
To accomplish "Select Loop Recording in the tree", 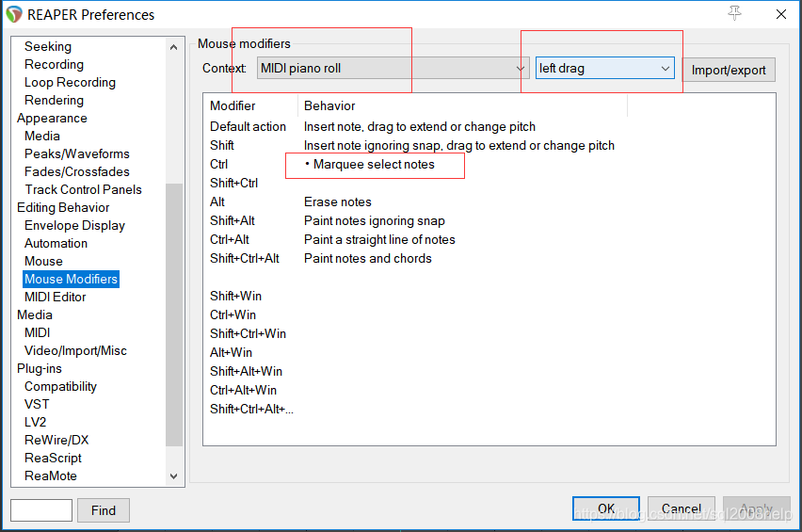I will point(70,82).
